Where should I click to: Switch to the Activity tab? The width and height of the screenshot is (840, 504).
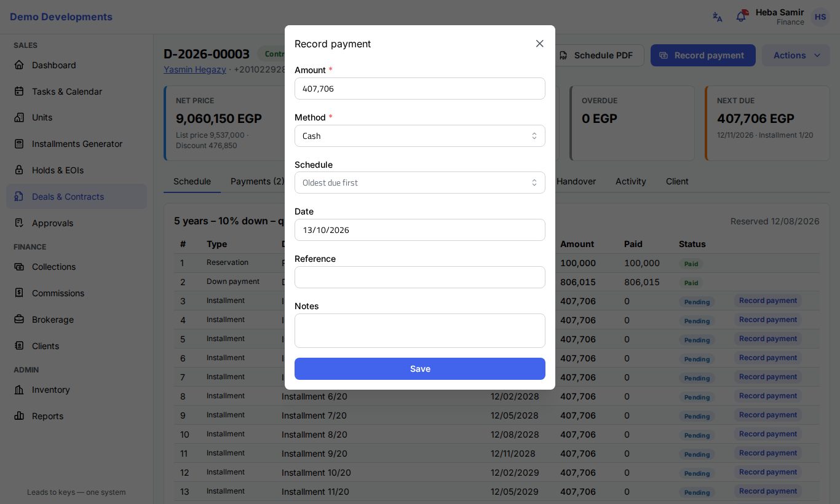click(631, 181)
